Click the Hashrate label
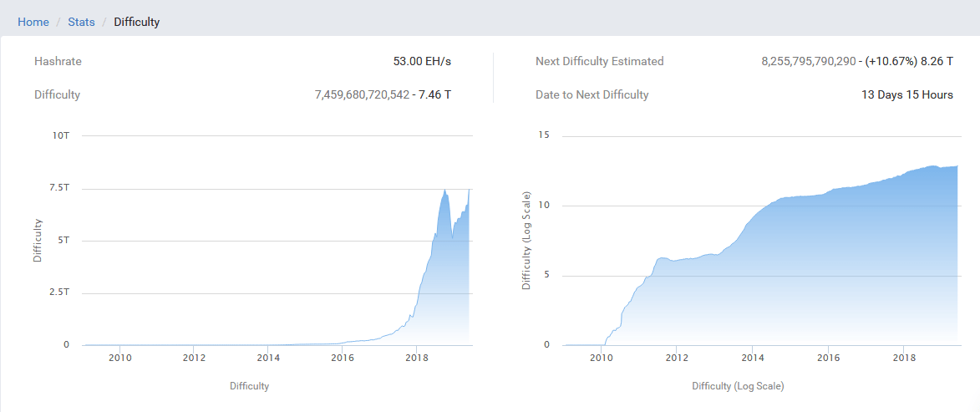Viewport: 980px width, 412px height. click(58, 61)
